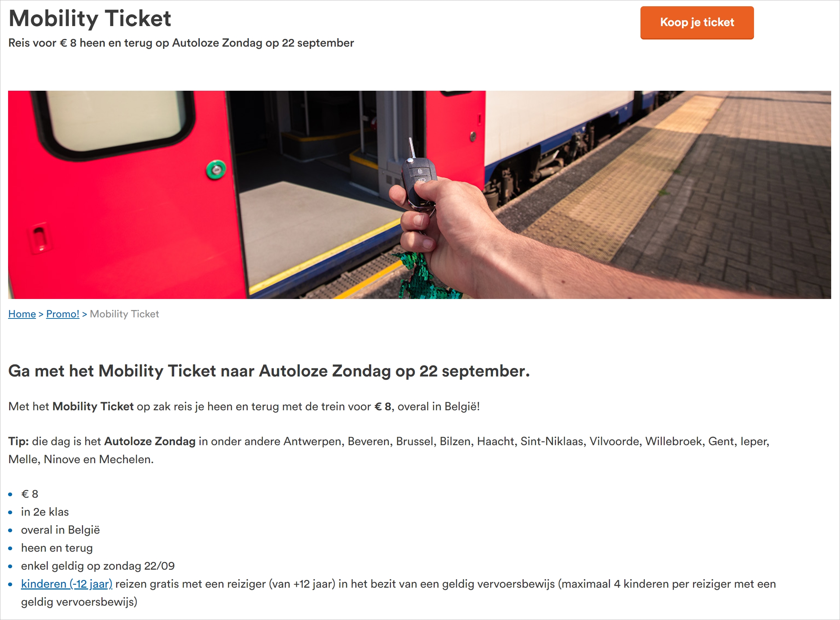The width and height of the screenshot is (840, 620).
Task: Open the kinderen (-12 jaar) link
Action: pos(67,584)
